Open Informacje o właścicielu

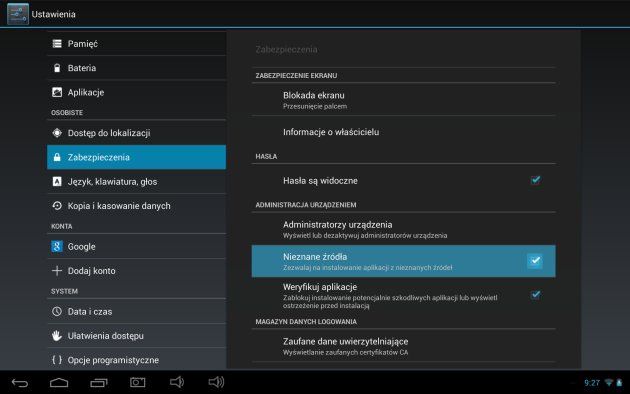point(403,132)
